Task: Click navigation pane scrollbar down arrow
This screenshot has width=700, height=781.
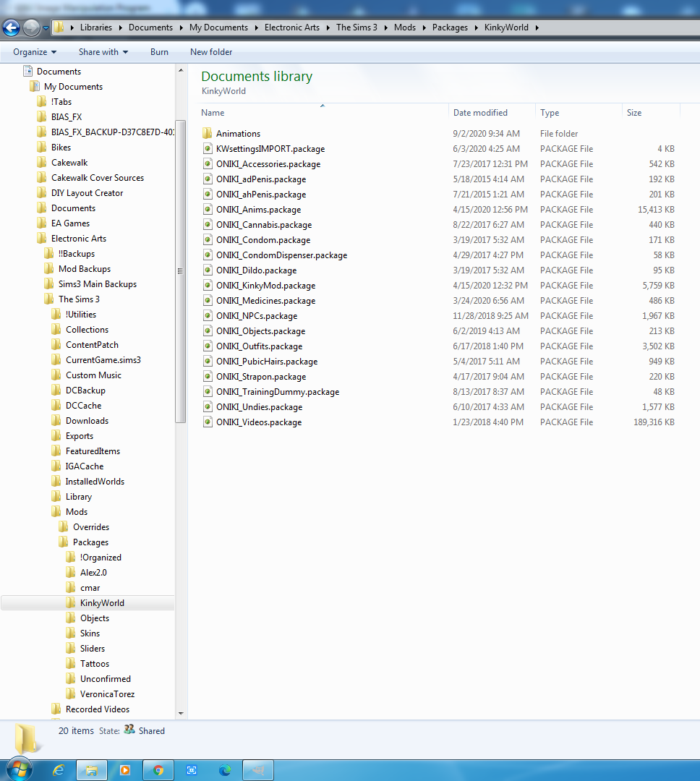Action: 181,713
